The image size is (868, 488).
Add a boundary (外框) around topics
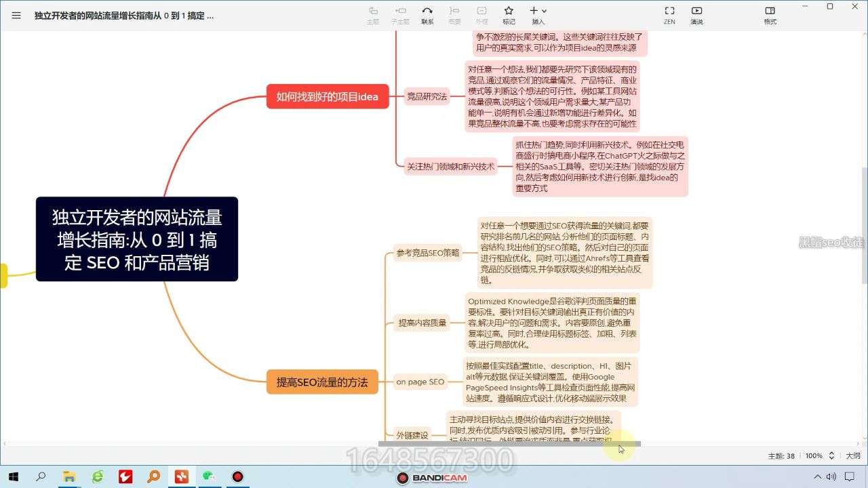coord(481,14)
